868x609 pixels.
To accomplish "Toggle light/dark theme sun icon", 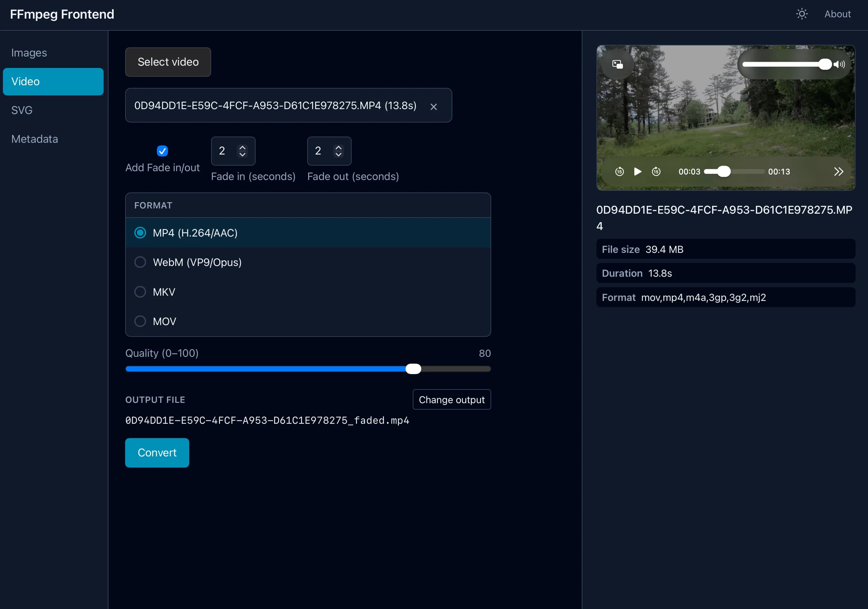I will point(801,14).
